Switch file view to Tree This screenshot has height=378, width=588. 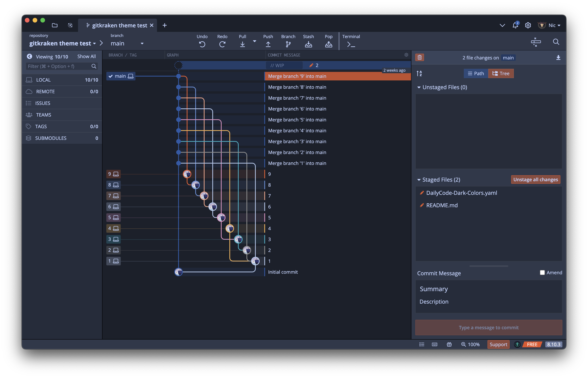point(501,73)
